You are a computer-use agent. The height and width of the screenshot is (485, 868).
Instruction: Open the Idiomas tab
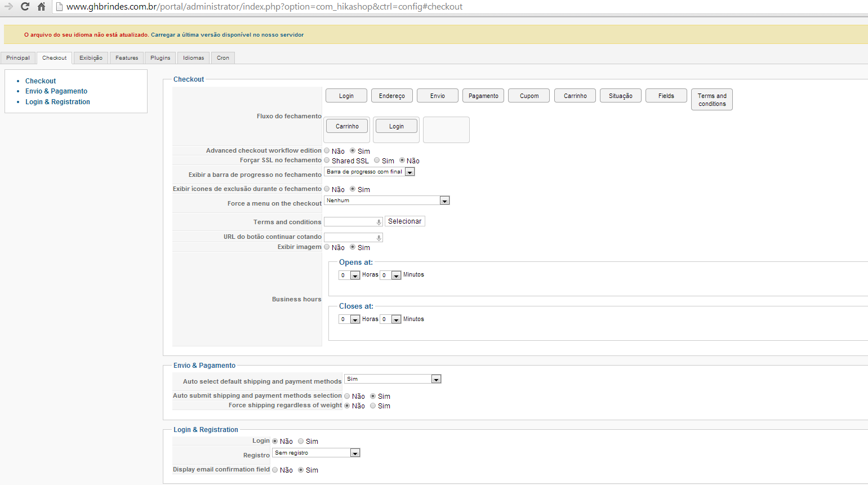point(194,58)
